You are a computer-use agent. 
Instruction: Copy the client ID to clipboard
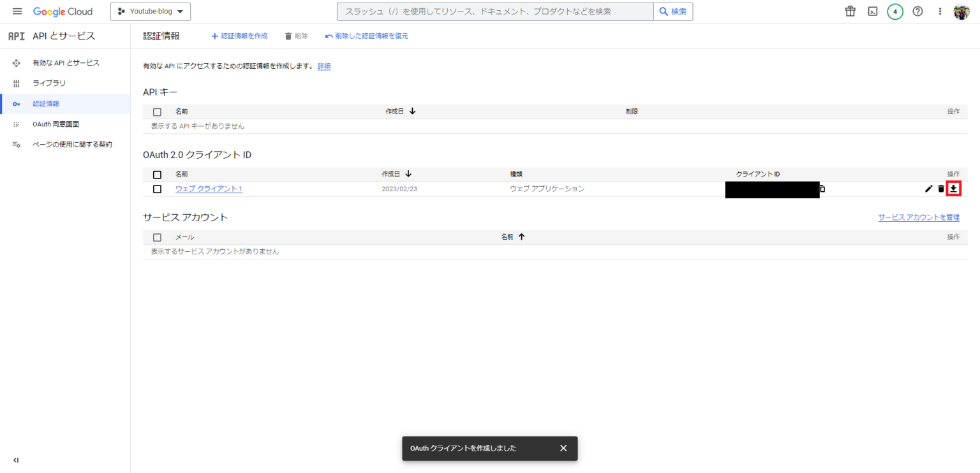point(822,188)
